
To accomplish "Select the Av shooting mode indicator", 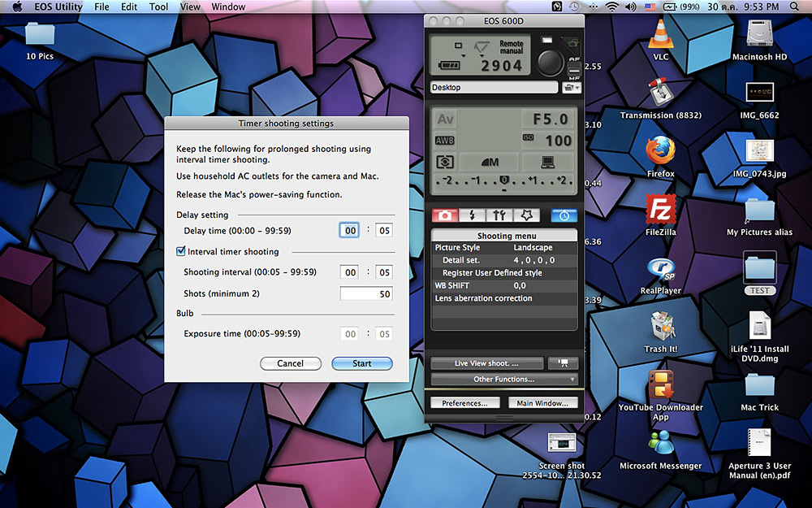I will click(445, 119).
